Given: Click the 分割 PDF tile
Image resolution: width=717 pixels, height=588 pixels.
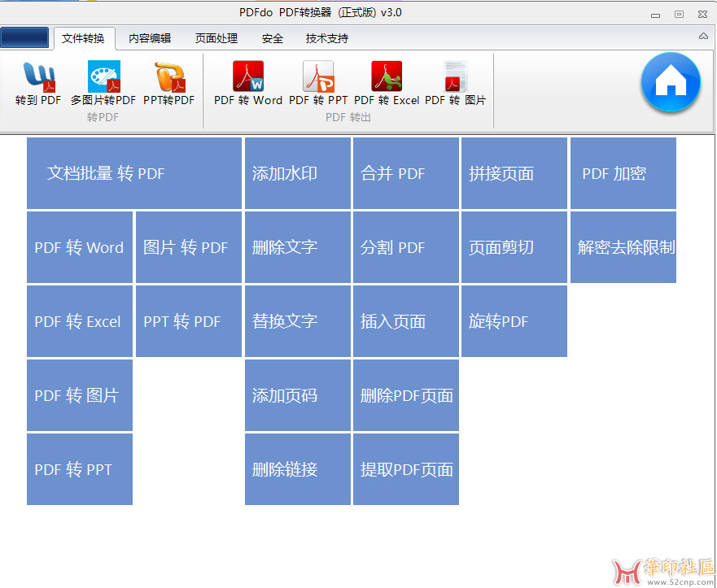Looking at the screenshot, I should click(406, 247).
